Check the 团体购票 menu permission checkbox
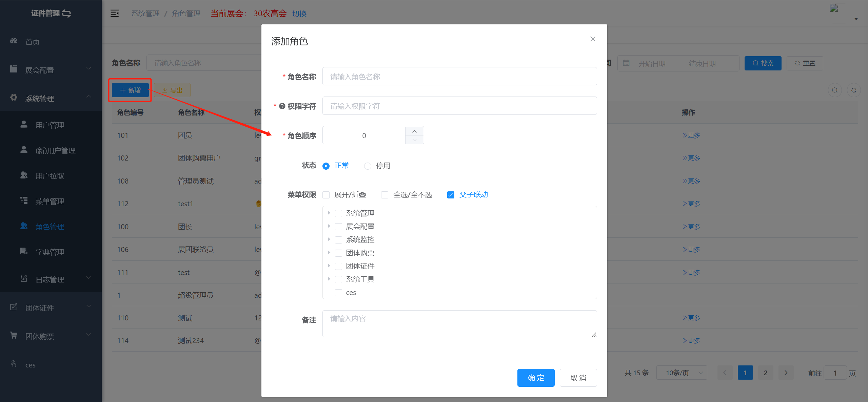868x402 pixels. point(338,253)
